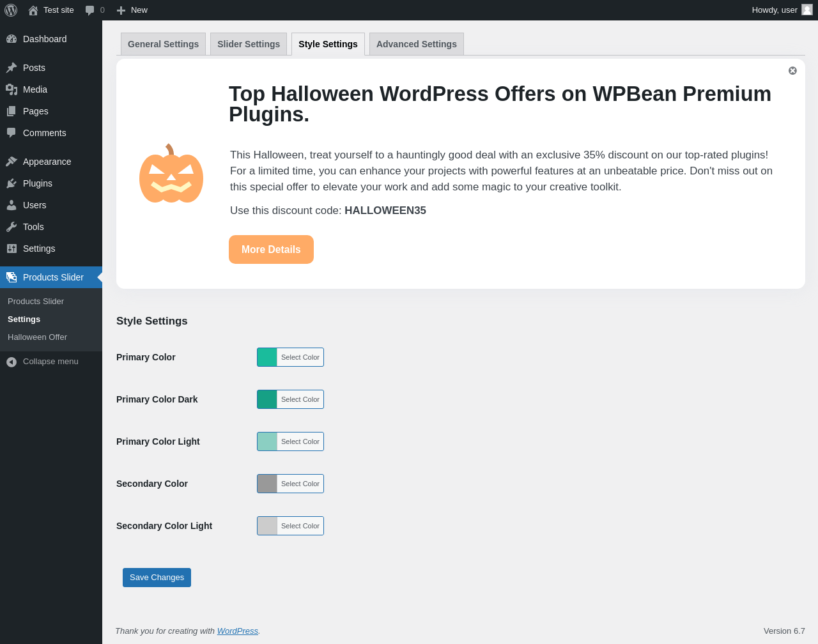Open Select Color for Primary Color Dark
Screen dimensions: 818x644
[300, 399]
